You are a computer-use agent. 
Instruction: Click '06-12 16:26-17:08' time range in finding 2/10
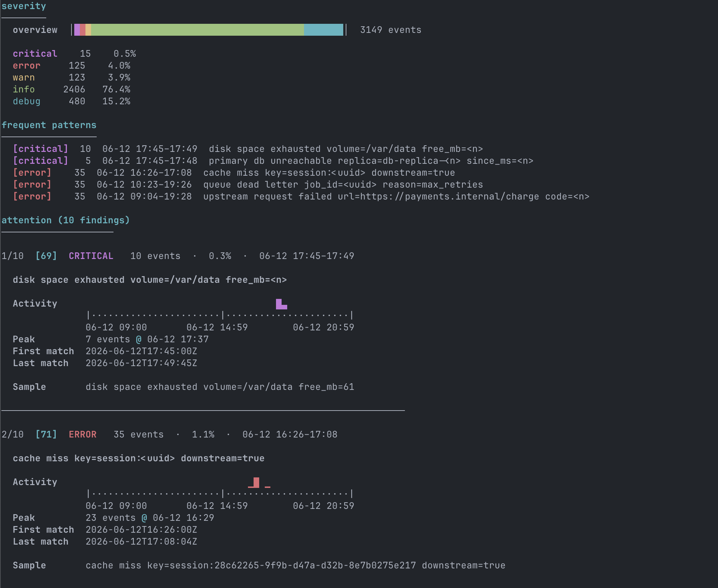tap(290, 434)
